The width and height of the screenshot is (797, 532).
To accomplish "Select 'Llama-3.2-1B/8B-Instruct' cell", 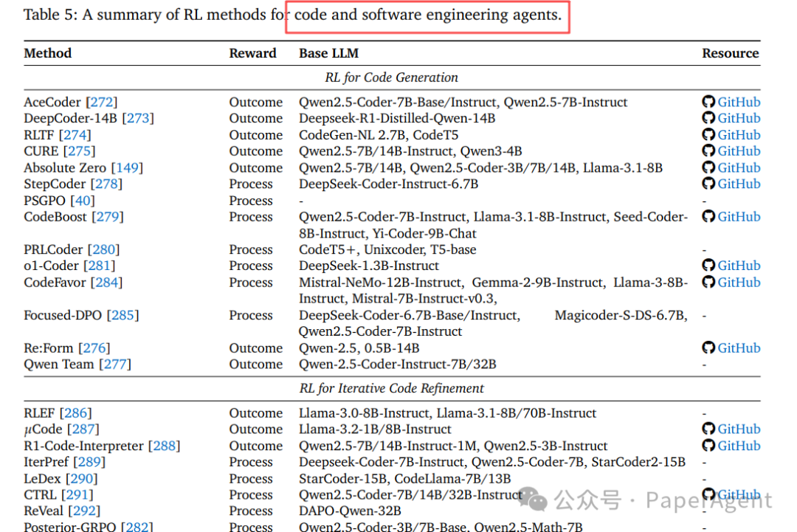I will 375,429.
